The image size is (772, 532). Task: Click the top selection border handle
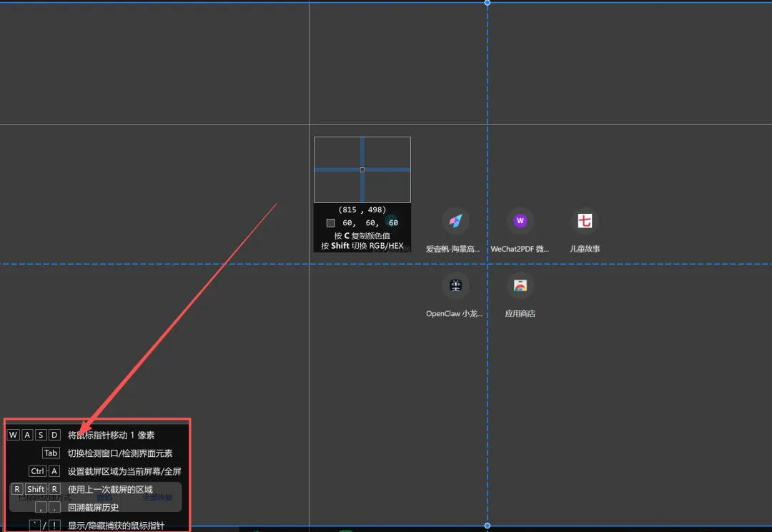(x=488, y=2)
